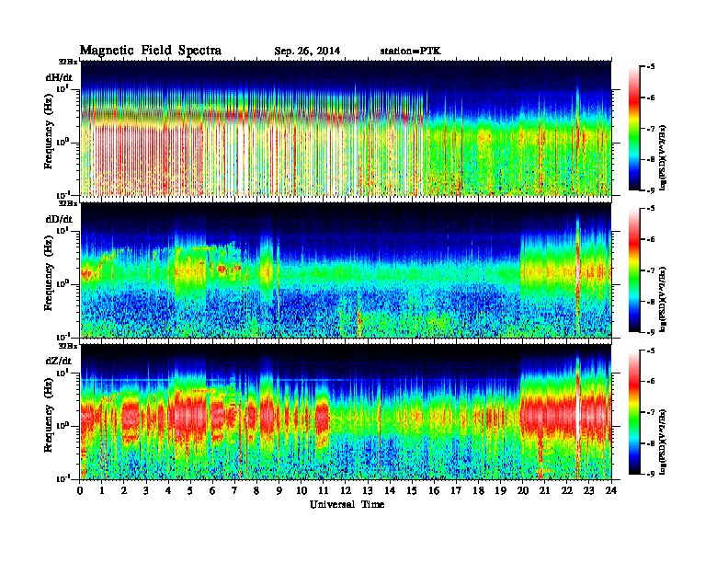Click the dD/dt spectrogram plot
Screen dimensions: 728x563
(x=346, y=270)
